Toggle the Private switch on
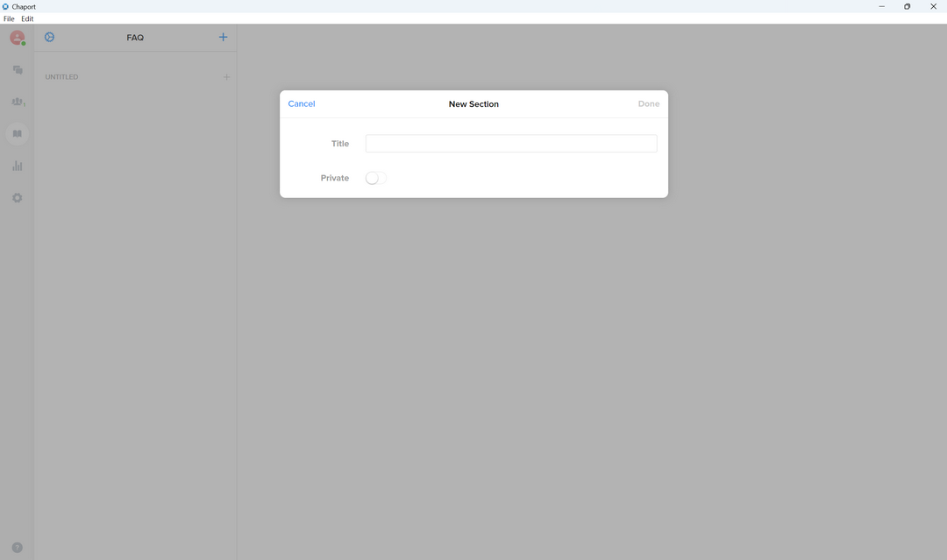Viewport: 947px width, 560px height. point(375,178)
